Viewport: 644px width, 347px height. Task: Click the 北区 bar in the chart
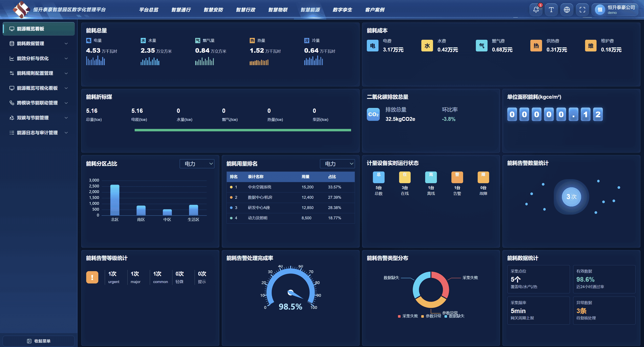(115, 200)
